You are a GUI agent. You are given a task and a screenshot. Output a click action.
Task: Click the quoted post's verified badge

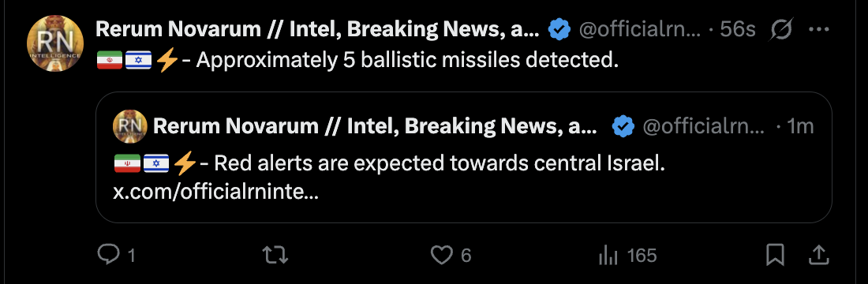tap(623, 127)
